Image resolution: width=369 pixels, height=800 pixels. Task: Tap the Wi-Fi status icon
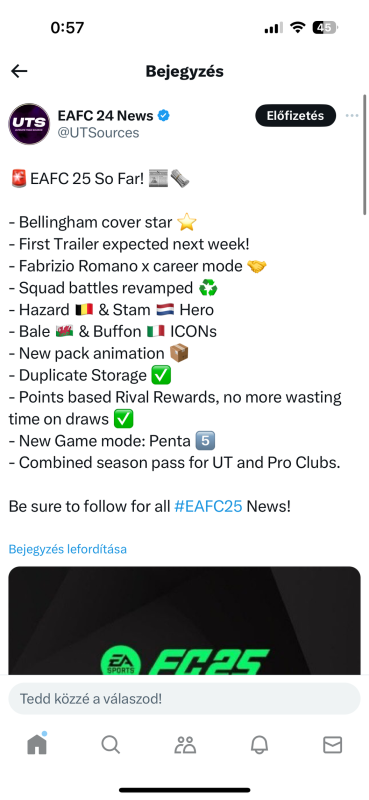[297, 28]
